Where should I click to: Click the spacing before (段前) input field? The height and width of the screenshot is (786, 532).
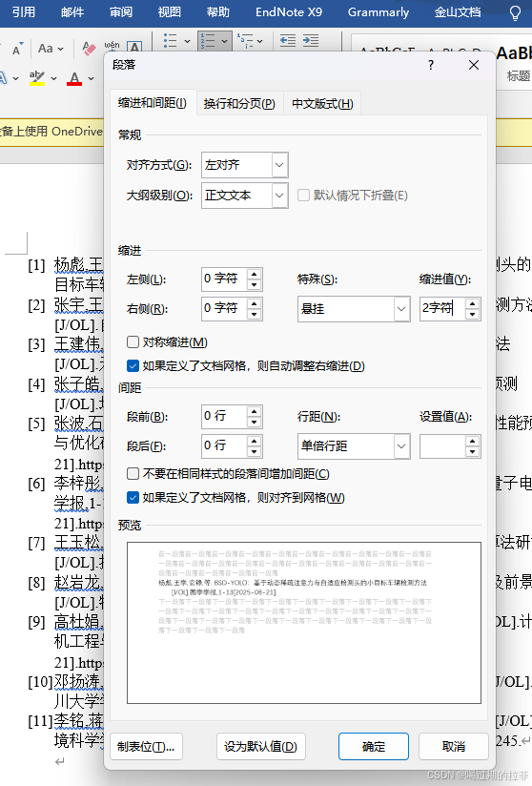224,416
